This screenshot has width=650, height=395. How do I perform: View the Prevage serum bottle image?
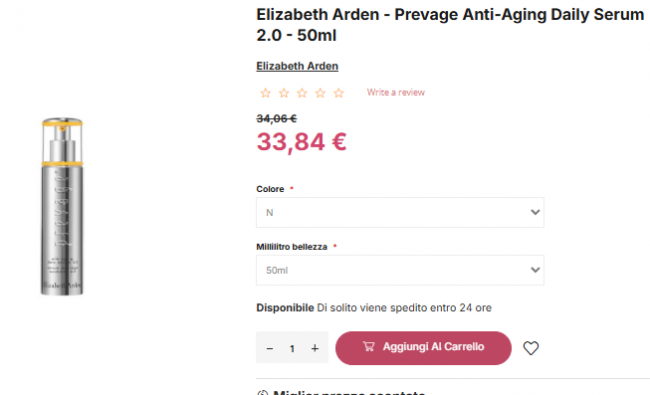coord(62,206)
